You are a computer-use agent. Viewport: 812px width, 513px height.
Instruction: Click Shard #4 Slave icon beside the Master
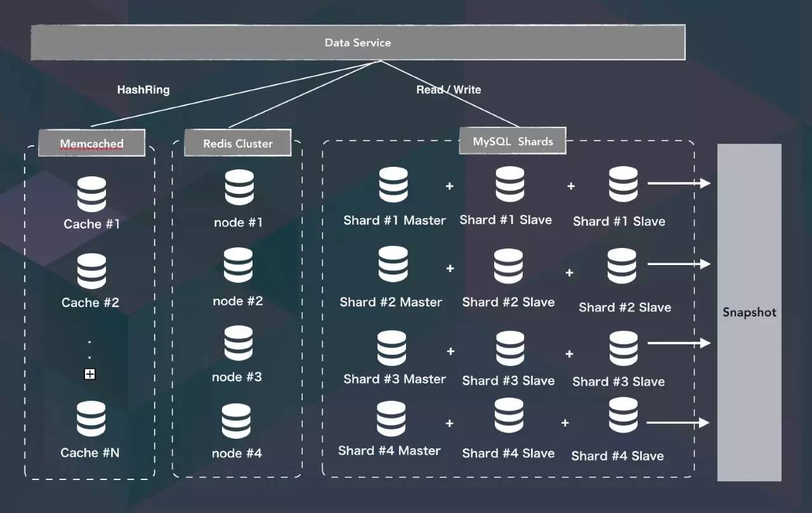click(x=509, y=417)
